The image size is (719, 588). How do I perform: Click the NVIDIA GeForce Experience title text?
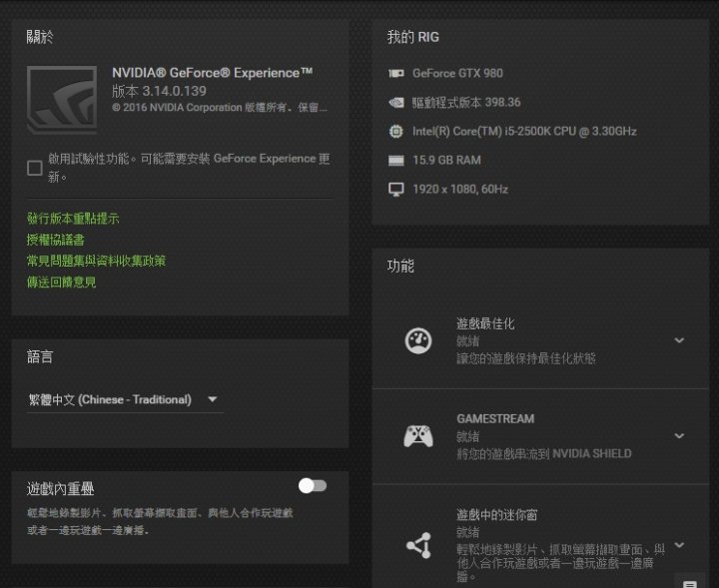pos(213,73)
